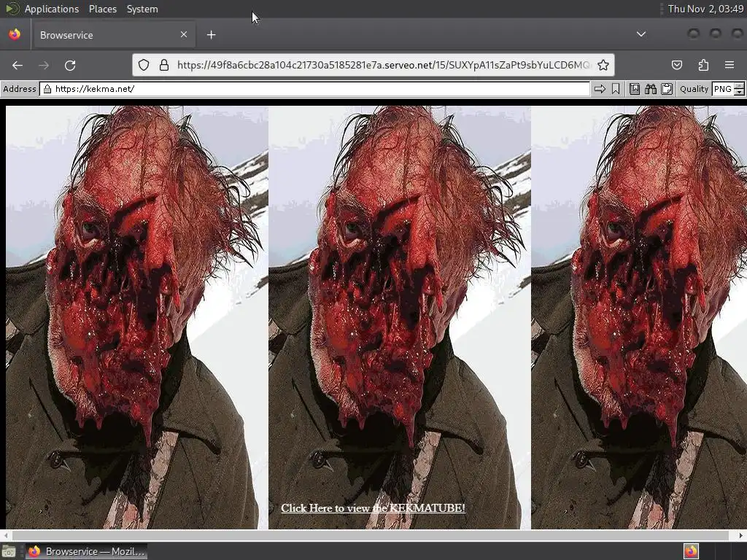747x560 pixels.
Task: Click the Firefox workspace icon in bottom panel
Action: (x=692, y=551)
